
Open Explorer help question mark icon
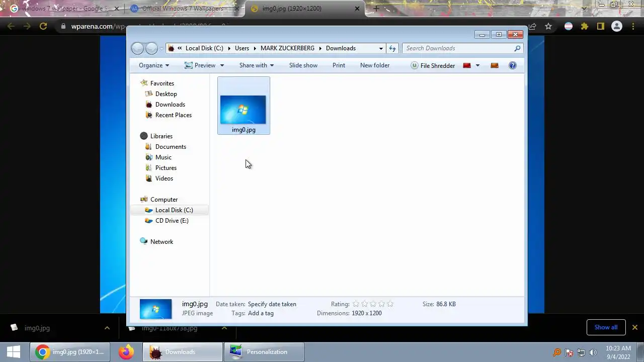point(513,65)
